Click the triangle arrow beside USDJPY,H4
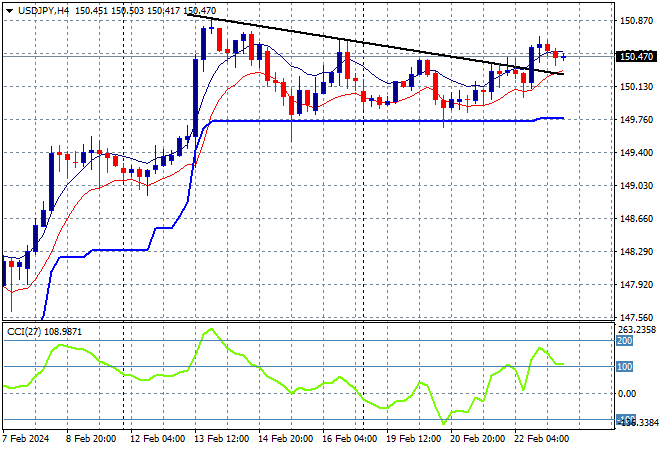Viewport: 660px width, 450px height. click(9, 11)
